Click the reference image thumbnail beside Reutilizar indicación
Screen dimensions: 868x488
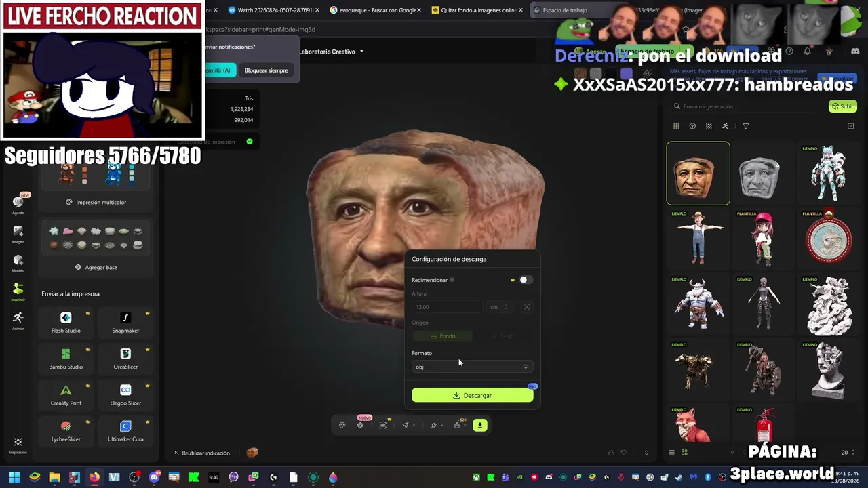[x=252, y=453]
